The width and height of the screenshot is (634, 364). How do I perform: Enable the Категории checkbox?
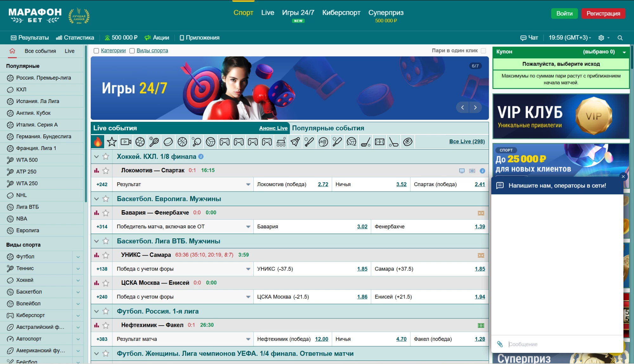[96, 51]
